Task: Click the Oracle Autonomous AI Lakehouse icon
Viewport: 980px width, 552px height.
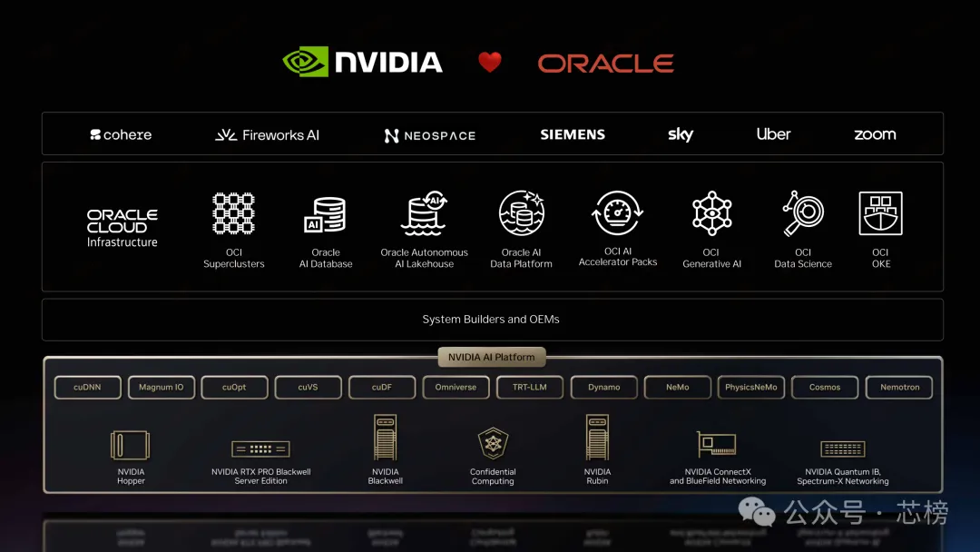Action: coord(424,213)
